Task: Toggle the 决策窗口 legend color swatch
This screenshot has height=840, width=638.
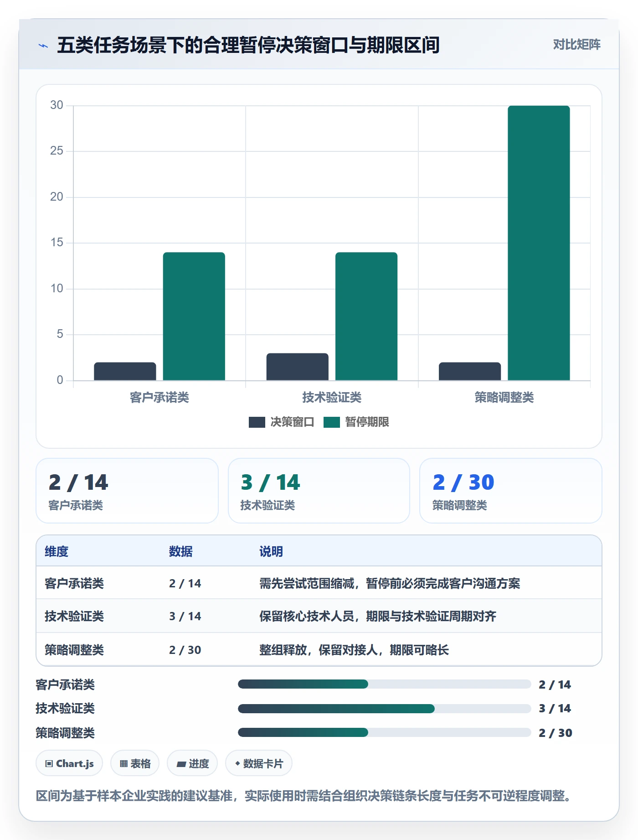Action: tap(257, 422)
